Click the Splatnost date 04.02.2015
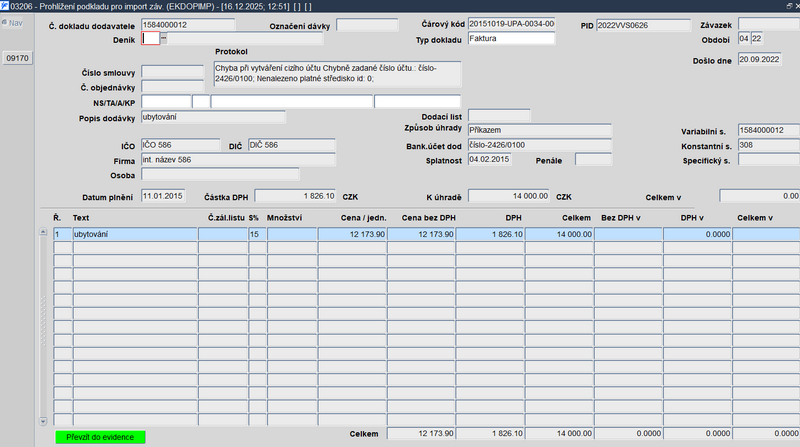Viewport: 800px width, 447px height. pos(489,159)
